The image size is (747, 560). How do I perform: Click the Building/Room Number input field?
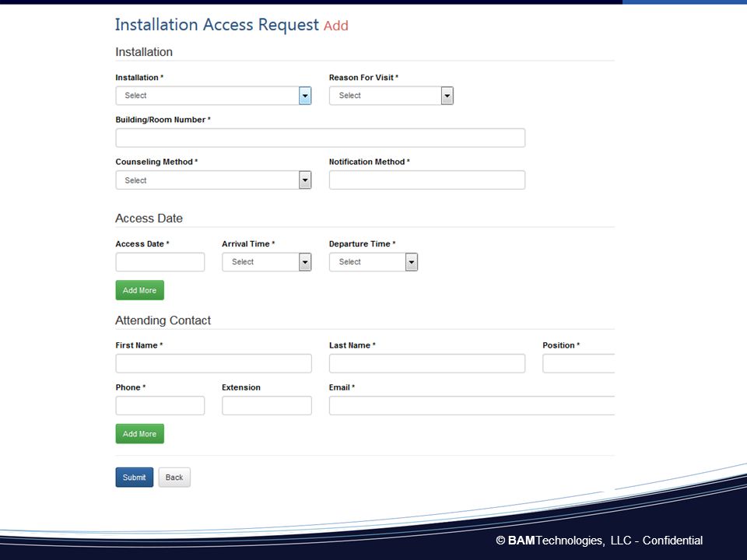[320, 138]
